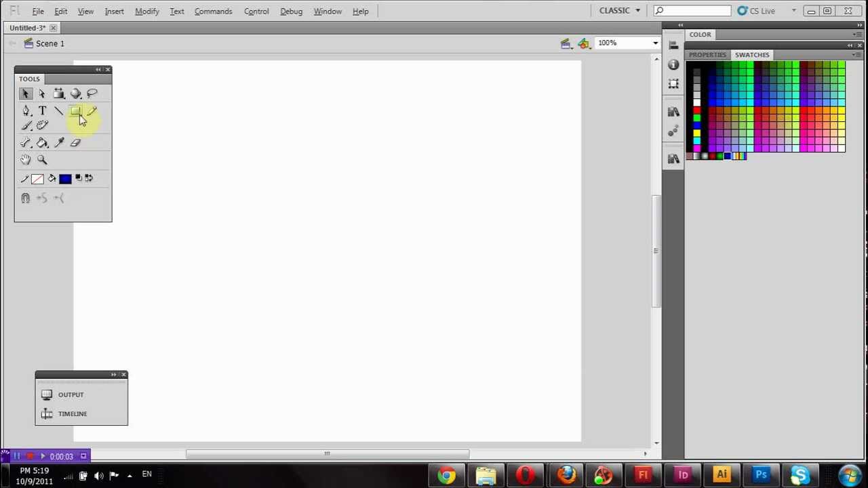Screen dimensions: 868x488
Task: Pick the Eyedropper tool
Action: [59, 143]
